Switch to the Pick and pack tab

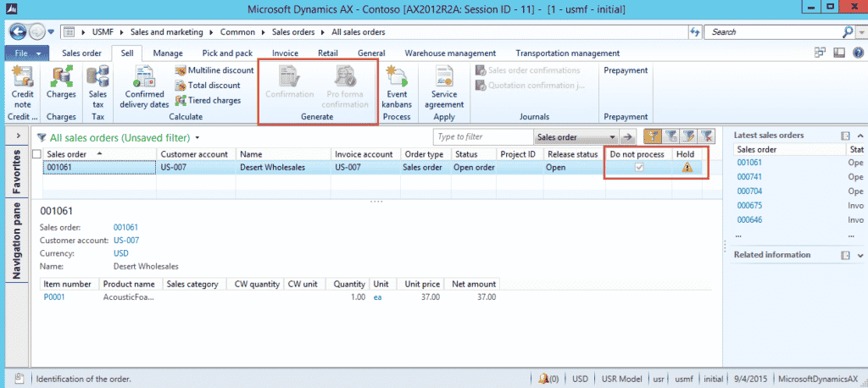click(x=227, y=53)
